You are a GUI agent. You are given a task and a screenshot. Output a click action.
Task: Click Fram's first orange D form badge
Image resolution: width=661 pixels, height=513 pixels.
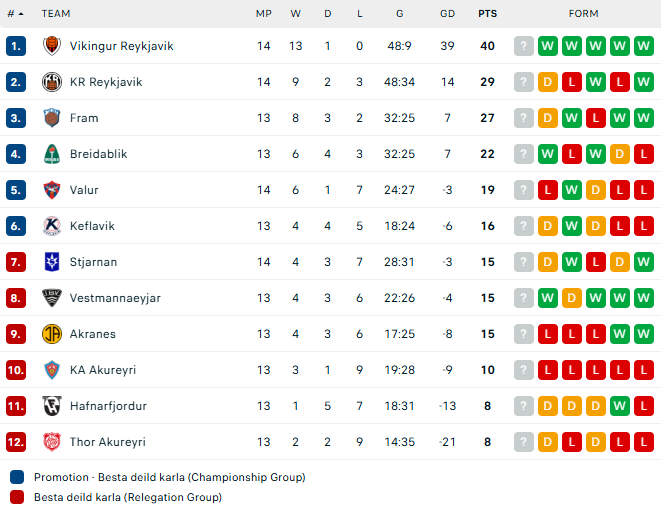click(548, 118)
